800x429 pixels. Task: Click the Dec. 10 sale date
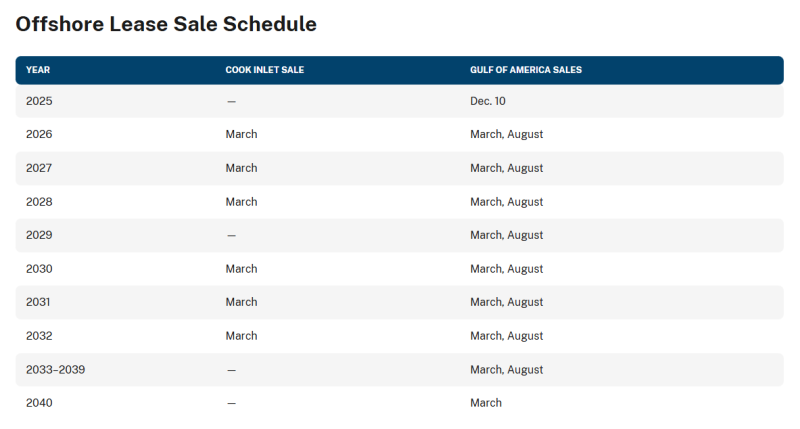coord(489,101)
